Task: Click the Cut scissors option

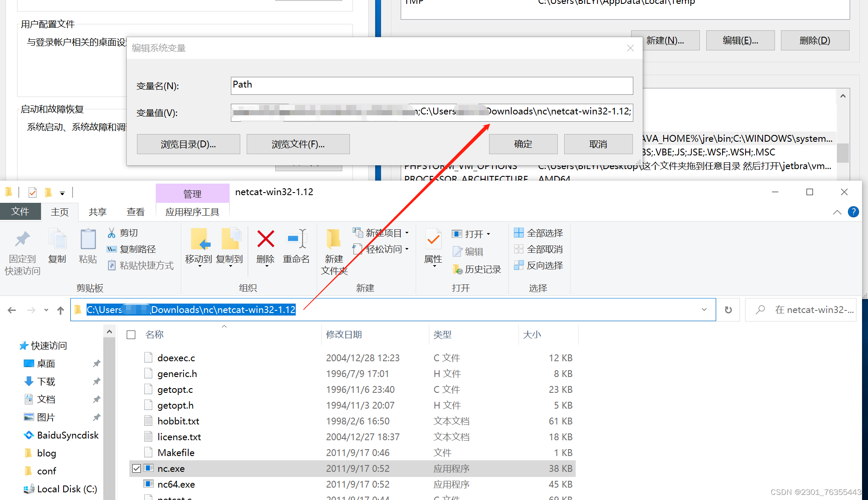Action: [122, 233]
